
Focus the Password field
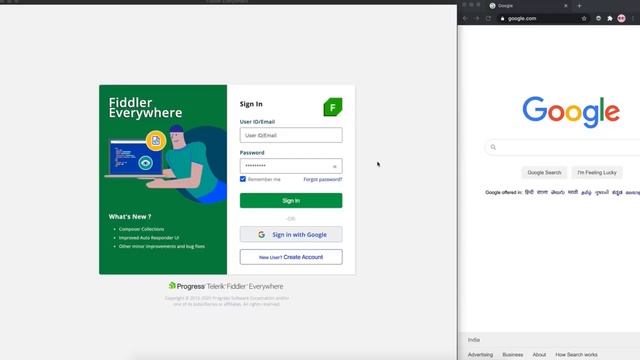click(291, 166)
